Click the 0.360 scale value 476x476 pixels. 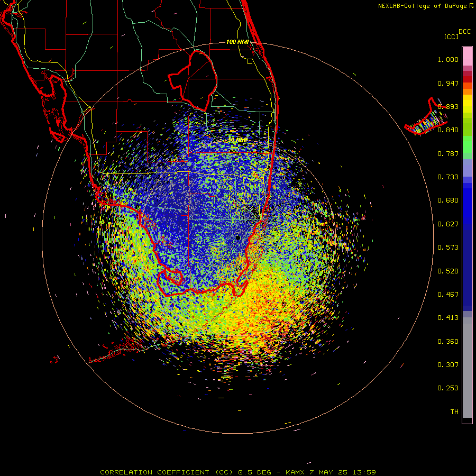tap(448, 342)
